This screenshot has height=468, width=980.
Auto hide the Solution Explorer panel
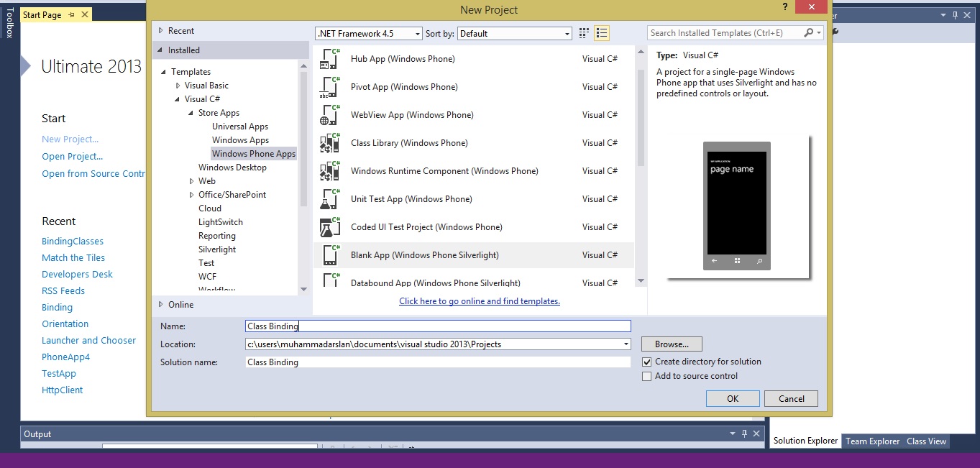pyautogui.click(x=956, y=15)
